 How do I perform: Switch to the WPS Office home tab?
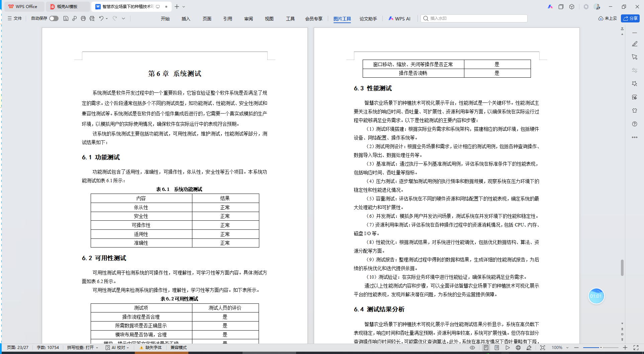tap(23, 6)
